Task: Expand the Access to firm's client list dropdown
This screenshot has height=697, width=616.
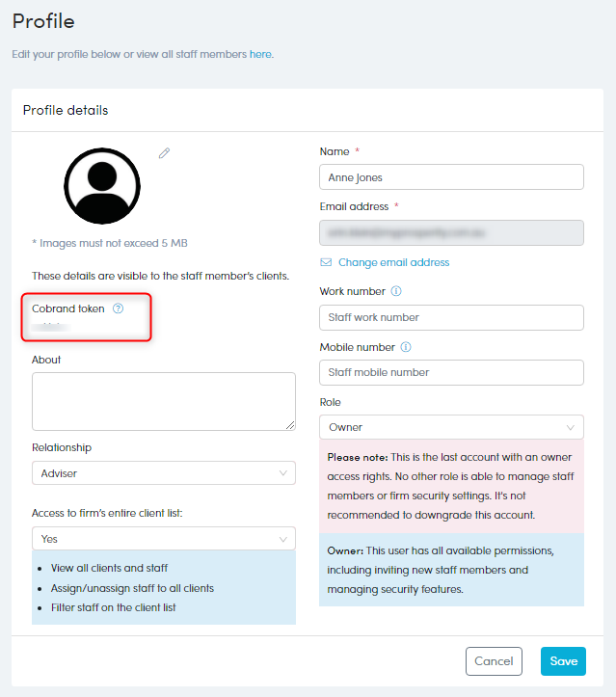Action: (164, 539)
